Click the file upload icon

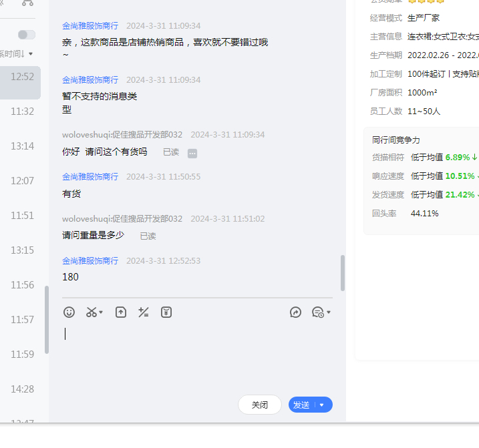pos(121,312)
